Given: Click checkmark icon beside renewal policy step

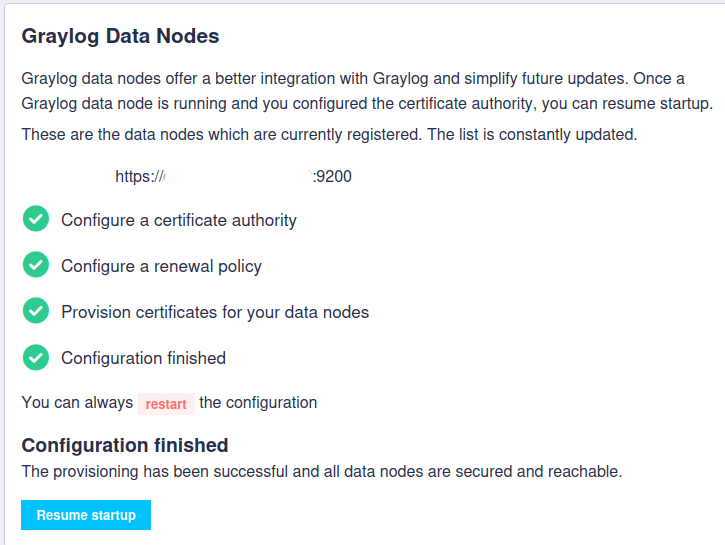Looking at the screenshot, I should (x=36, y=264).
